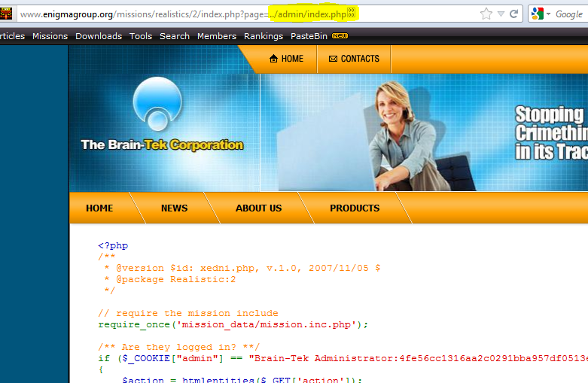Screen dimensions: 588x383
Task: Open the URL history dropdown arrow
Action: 501,14
